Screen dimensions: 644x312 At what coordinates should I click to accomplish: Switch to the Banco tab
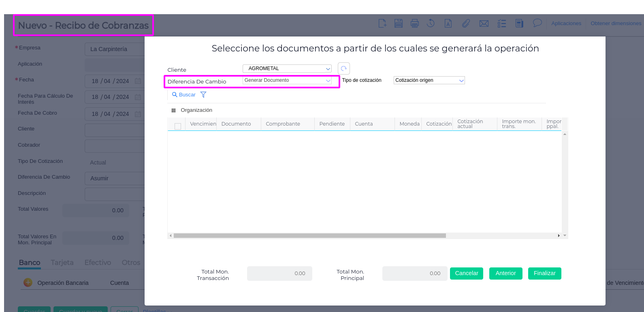point(30,263)
